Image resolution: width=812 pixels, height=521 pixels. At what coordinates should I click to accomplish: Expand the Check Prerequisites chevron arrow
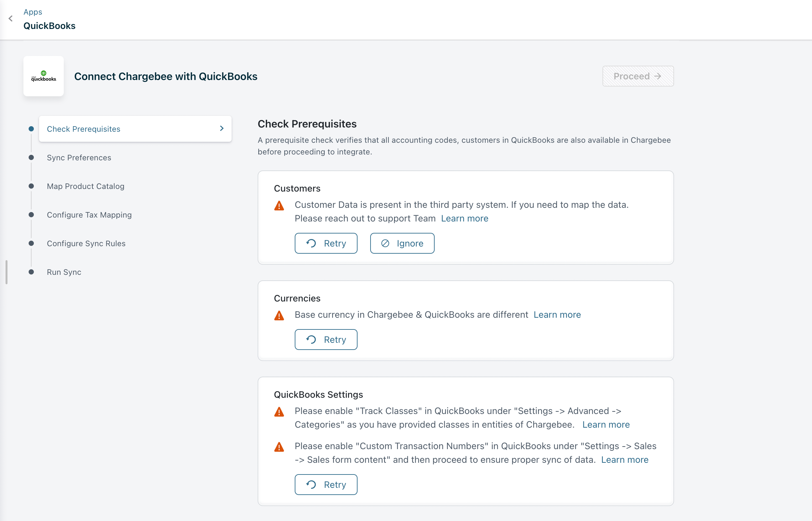coord(222,128)
